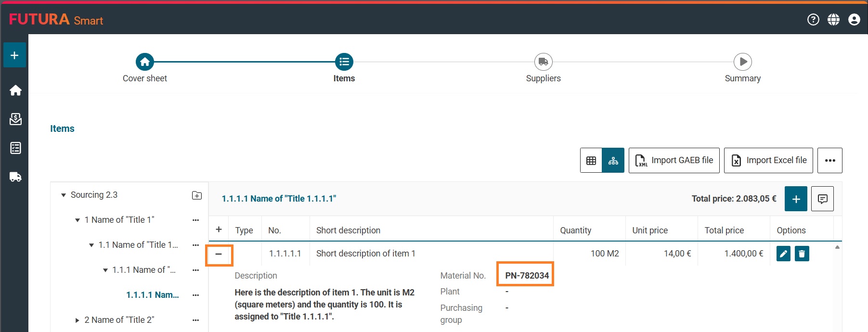
Task: Expand the 2 Name of "Title 2" node
Action: coord(77,320)
